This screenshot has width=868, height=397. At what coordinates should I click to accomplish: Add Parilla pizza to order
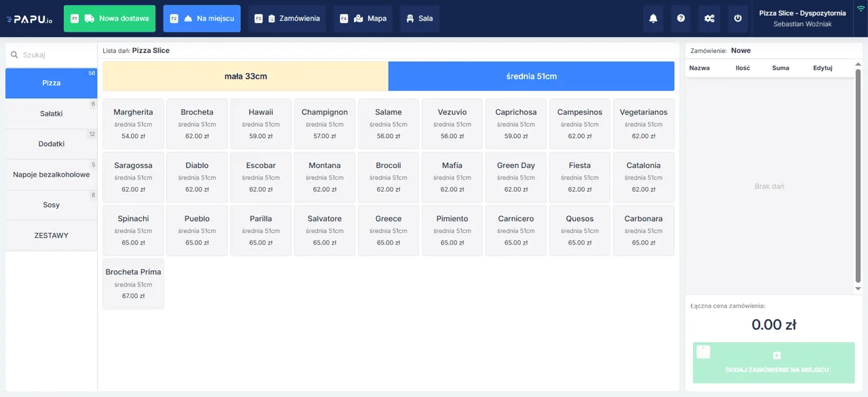point(260,230)
